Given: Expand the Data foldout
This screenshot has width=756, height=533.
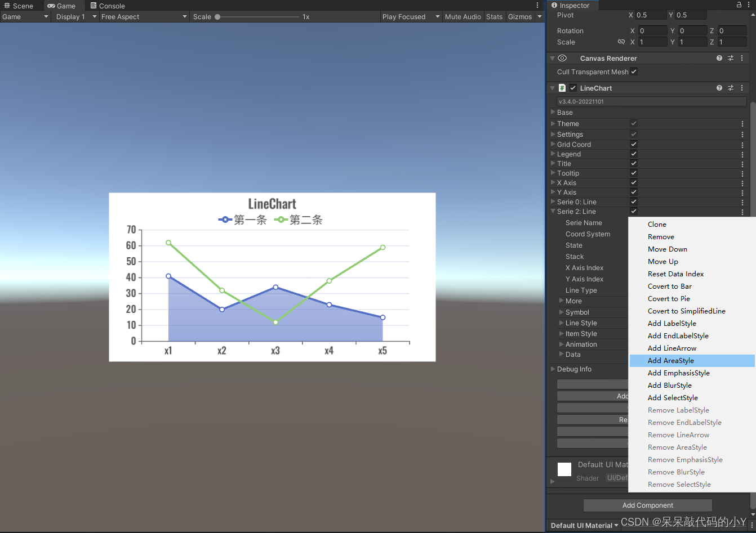Looking at the screenshot, I should coord(561,354).
